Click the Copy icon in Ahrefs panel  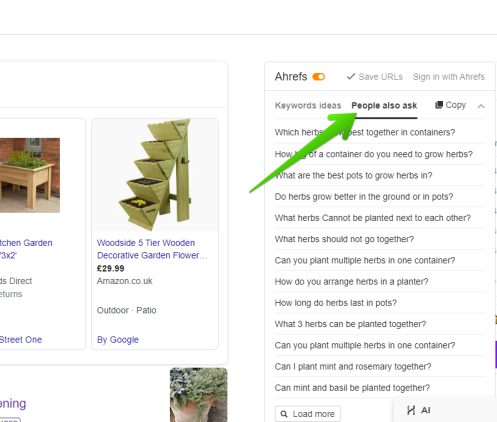click(x=439, y=105)
